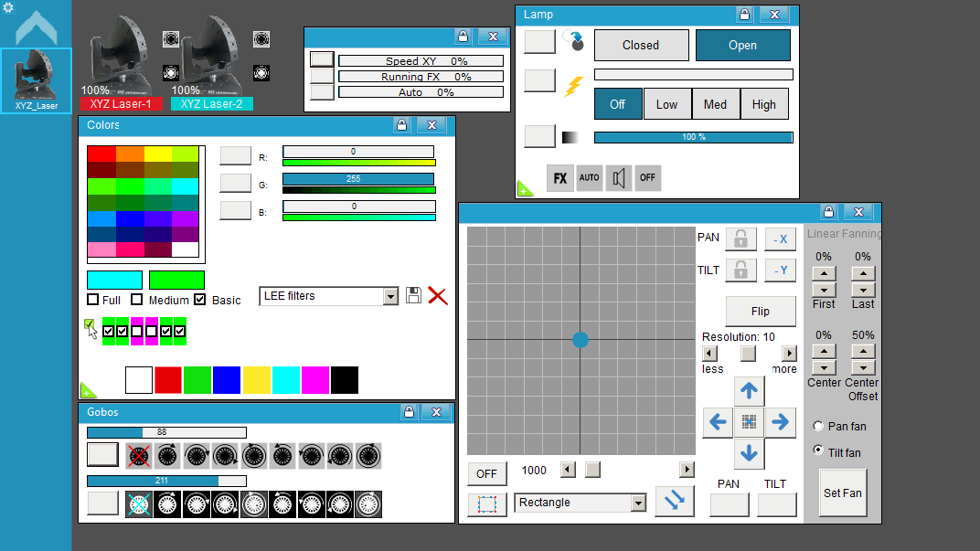Set shutter to Open
The width and height of the screenshot is (980, 551).
(x=742, y=46)
